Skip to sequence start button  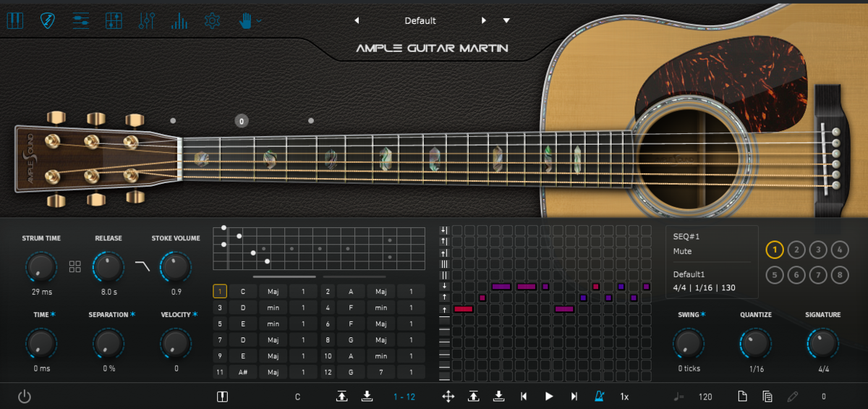[x=524, y=396]
